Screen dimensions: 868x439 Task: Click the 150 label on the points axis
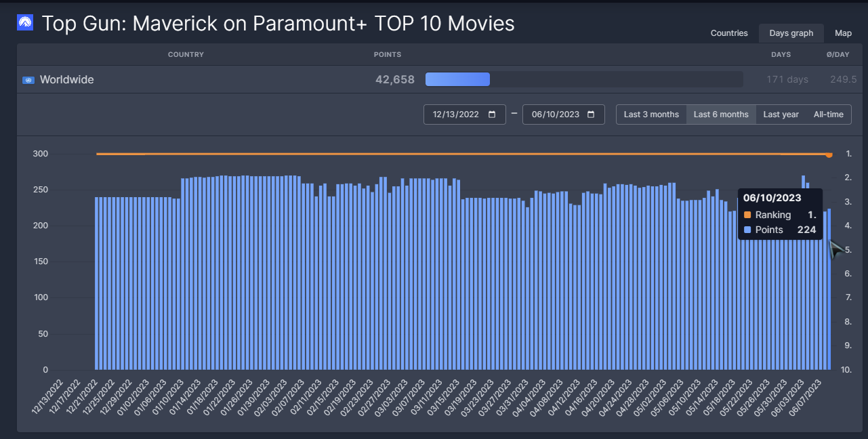point(41,262)
